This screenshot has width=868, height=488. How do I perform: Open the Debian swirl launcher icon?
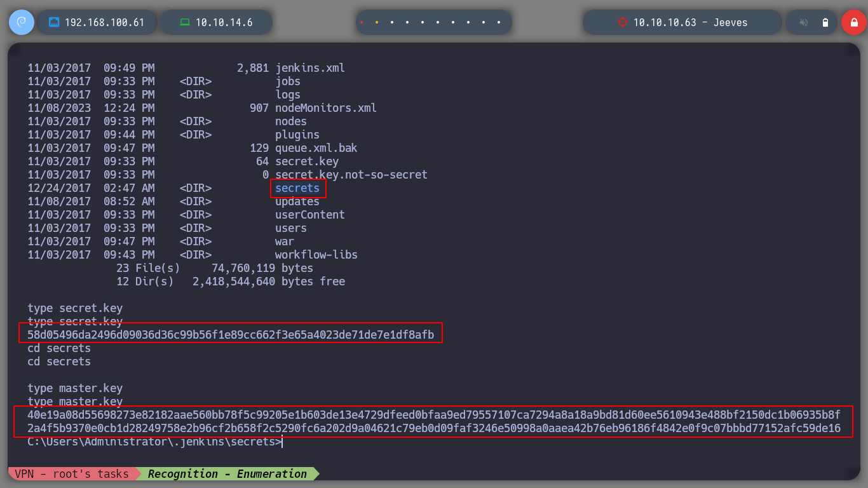click(22, 22)
